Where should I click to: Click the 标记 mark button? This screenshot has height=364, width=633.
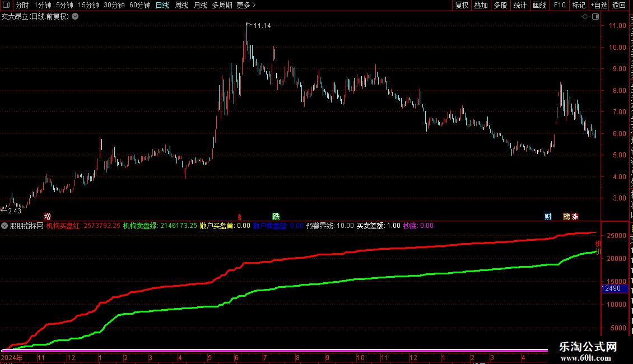click(x=579, y=5)
